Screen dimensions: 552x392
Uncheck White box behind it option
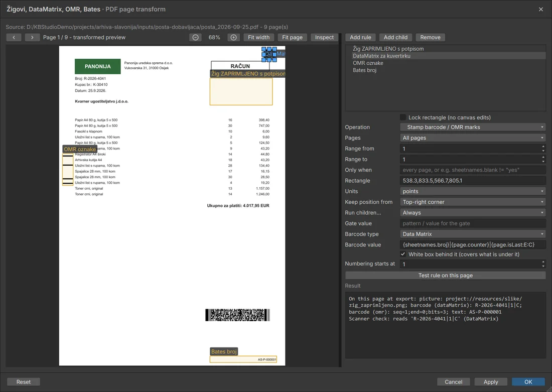tap(403, 254)
